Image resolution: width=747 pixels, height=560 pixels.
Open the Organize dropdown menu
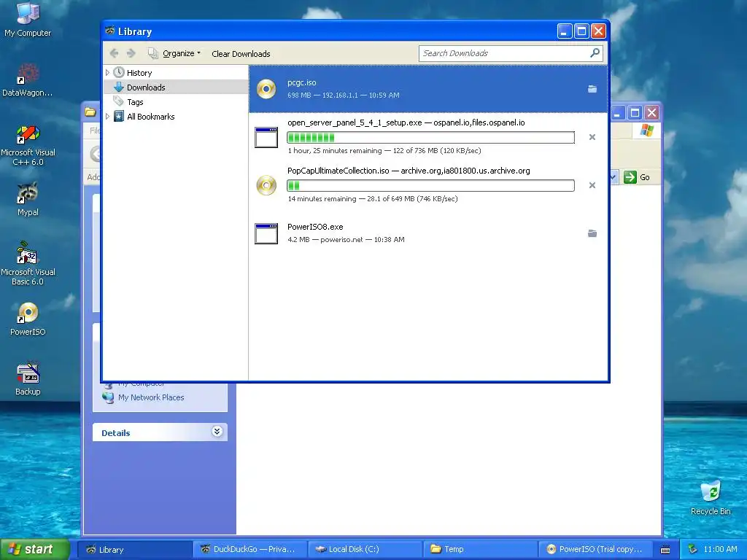coord(182,53)
